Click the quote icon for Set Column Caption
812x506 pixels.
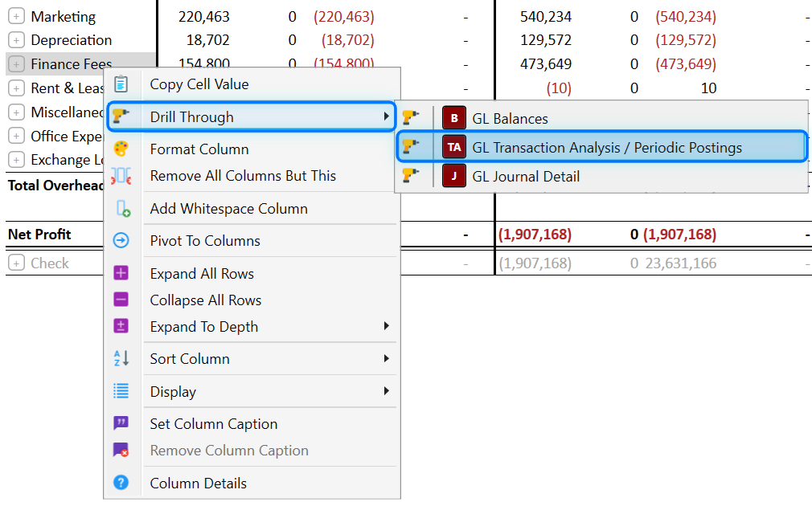(x=121, y=423)
